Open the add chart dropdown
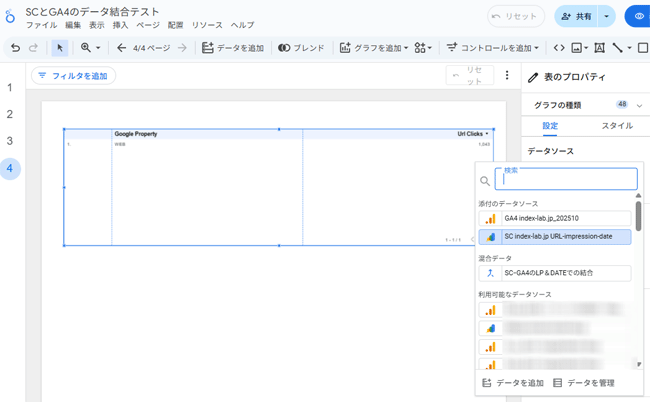 click(373, 47)
